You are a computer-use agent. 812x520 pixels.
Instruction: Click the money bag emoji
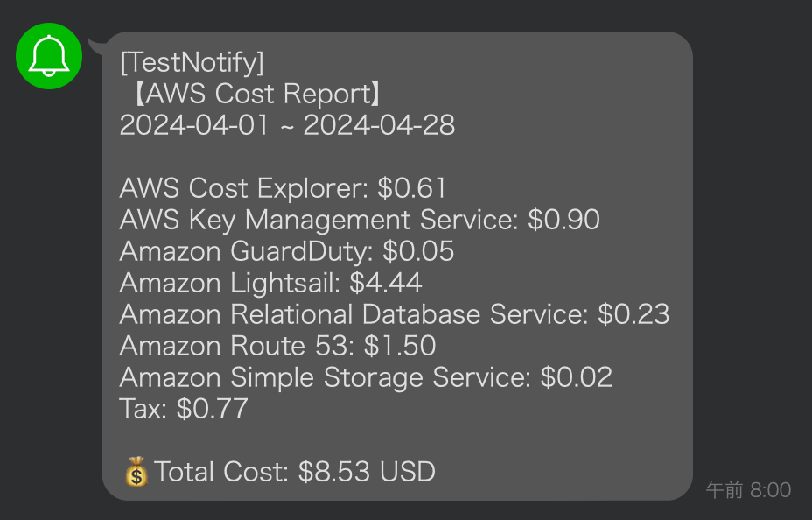click(x=136, y=471)
